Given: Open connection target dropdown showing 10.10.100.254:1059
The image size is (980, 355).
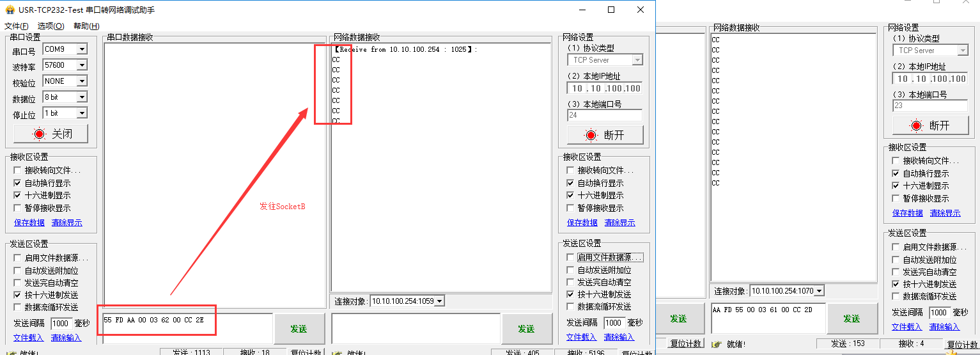Looking at the screenshot, I should (439, 301).
